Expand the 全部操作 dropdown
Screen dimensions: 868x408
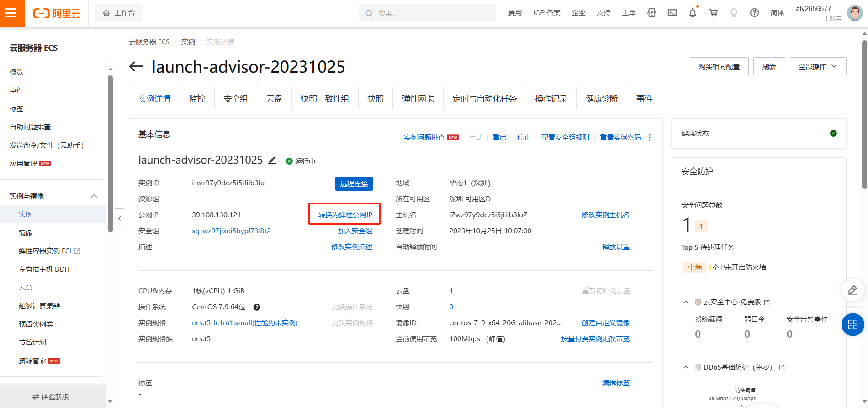818,66
